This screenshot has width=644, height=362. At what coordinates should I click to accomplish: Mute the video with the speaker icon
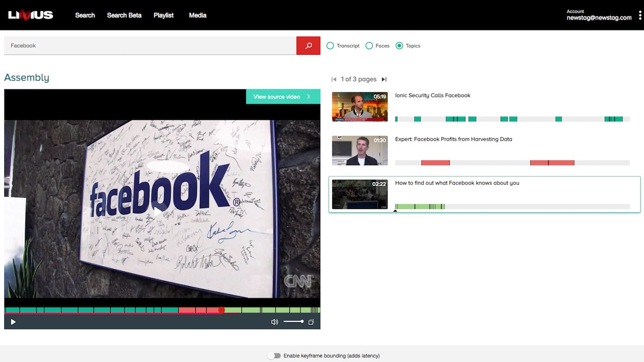click(274, 322)
